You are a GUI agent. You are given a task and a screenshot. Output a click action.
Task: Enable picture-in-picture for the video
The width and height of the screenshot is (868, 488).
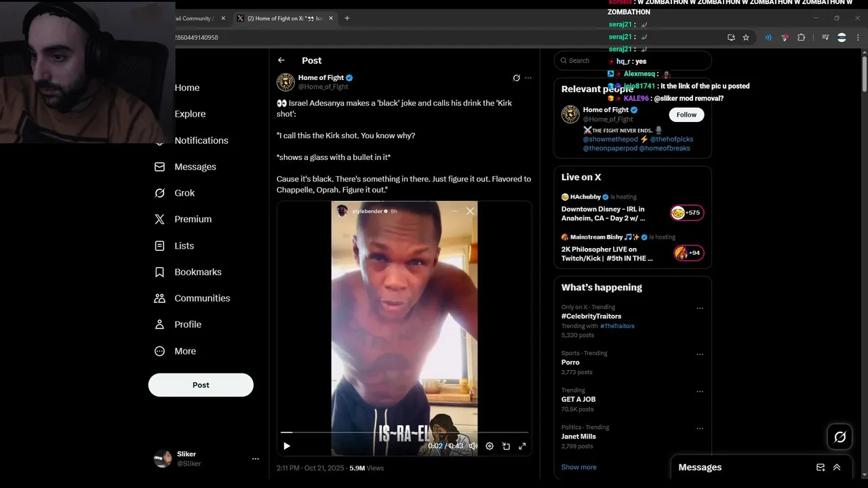(x=506, y=446)
